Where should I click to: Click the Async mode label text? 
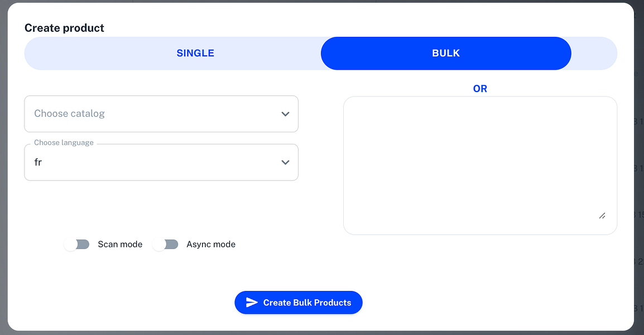(x=211, y=244)
